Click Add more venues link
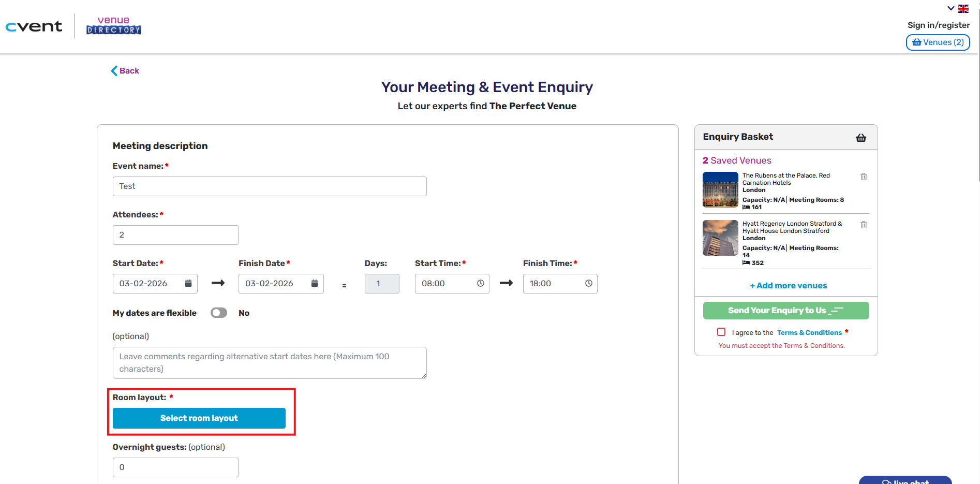The width and height of the screenshot is (980, 484). [x=789, y=286]
